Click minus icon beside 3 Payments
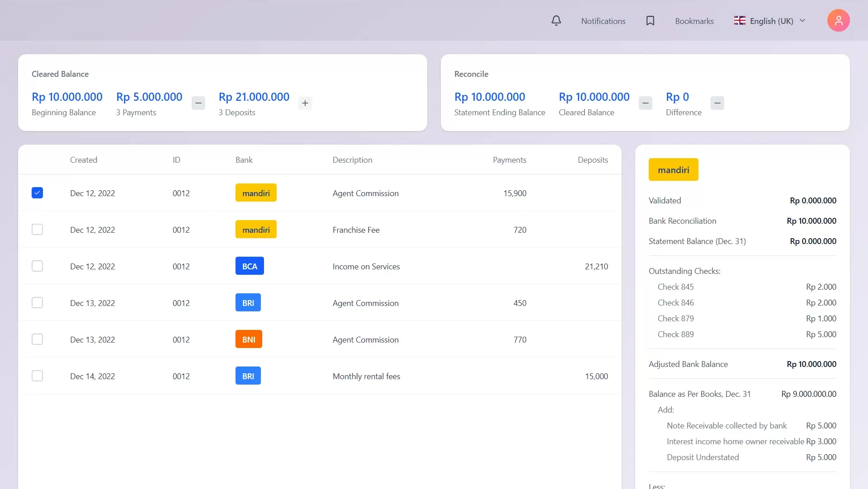The height and width of the screenshot is (489, 868). (x=198, y=103)
